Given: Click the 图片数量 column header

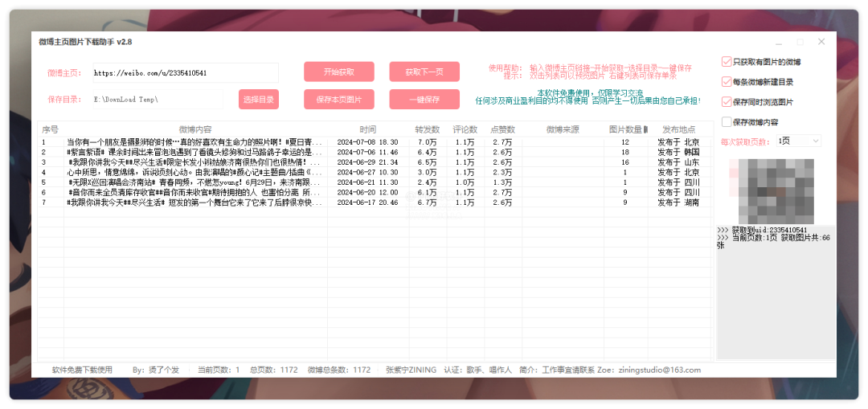Looking at the screenshot, I should [x=625, y=129].
